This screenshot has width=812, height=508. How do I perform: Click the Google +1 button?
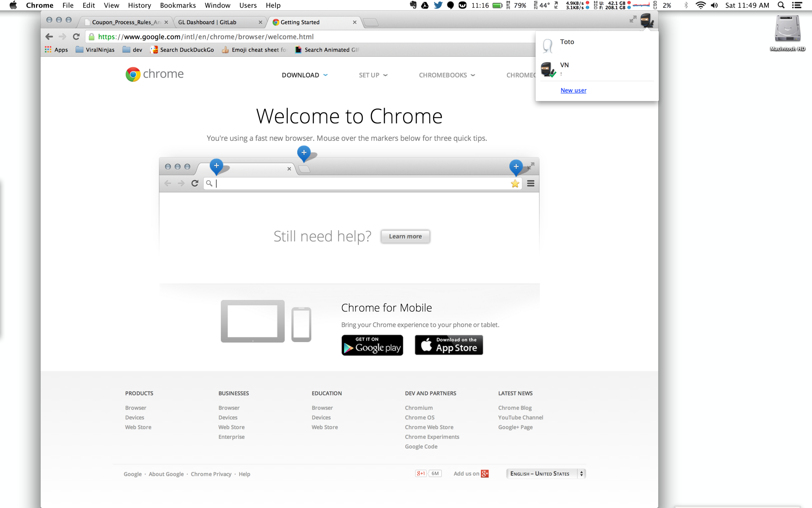tap(421, 474)
